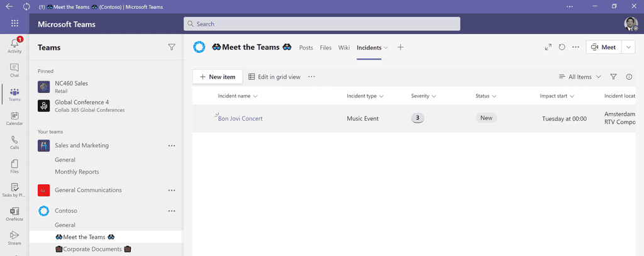Open the Calls app
The width and height of the screenshot is (644, 256).
tap(14, 143)
